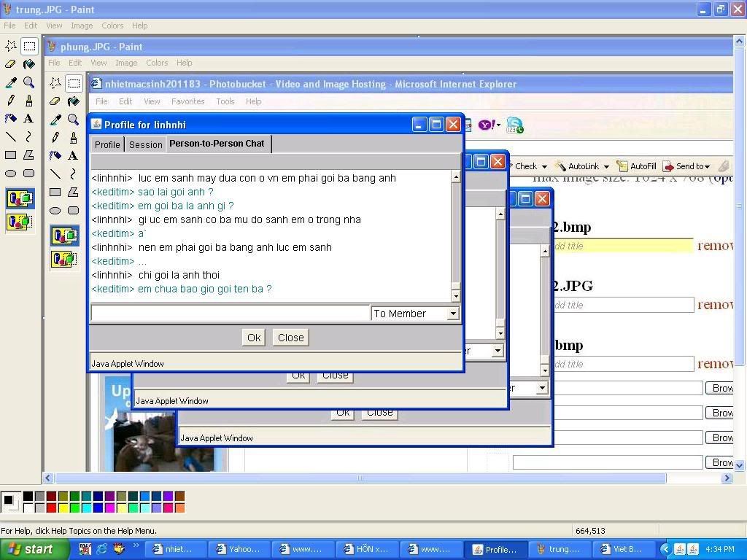
Task: Select rectangular Select tool in trung.JPG Paint
Action: click(x=29, y=46)
